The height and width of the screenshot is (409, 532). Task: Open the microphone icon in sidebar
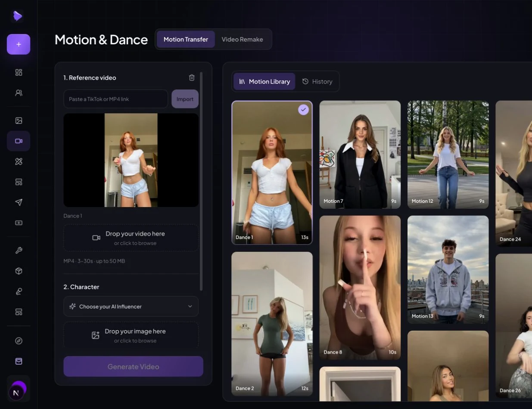point(19,291)
